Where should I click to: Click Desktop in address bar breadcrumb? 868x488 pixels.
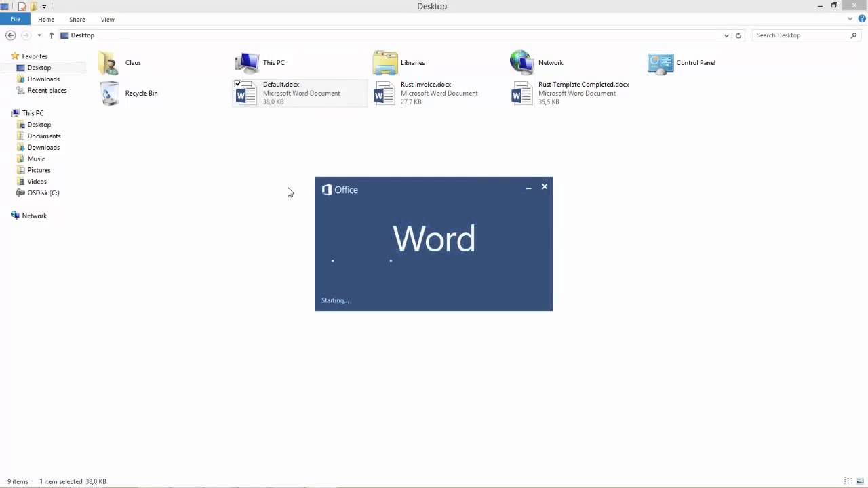[x=83, y=35]
